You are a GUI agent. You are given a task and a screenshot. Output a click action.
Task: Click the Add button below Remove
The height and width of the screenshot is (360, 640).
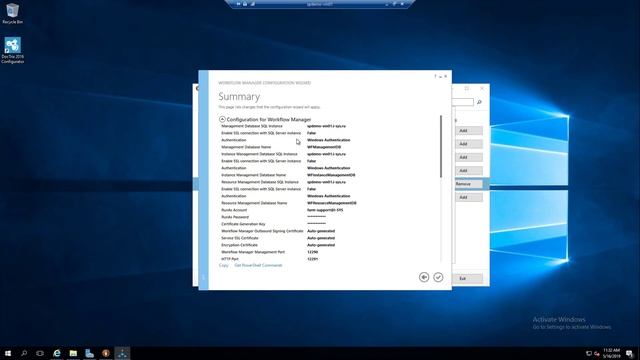[469, 198]
